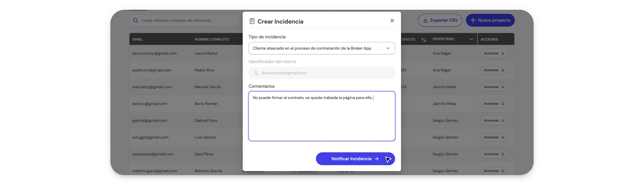Click the Identificador del cliente field
The image size is (644, 186).
click(x=322, y=73)
